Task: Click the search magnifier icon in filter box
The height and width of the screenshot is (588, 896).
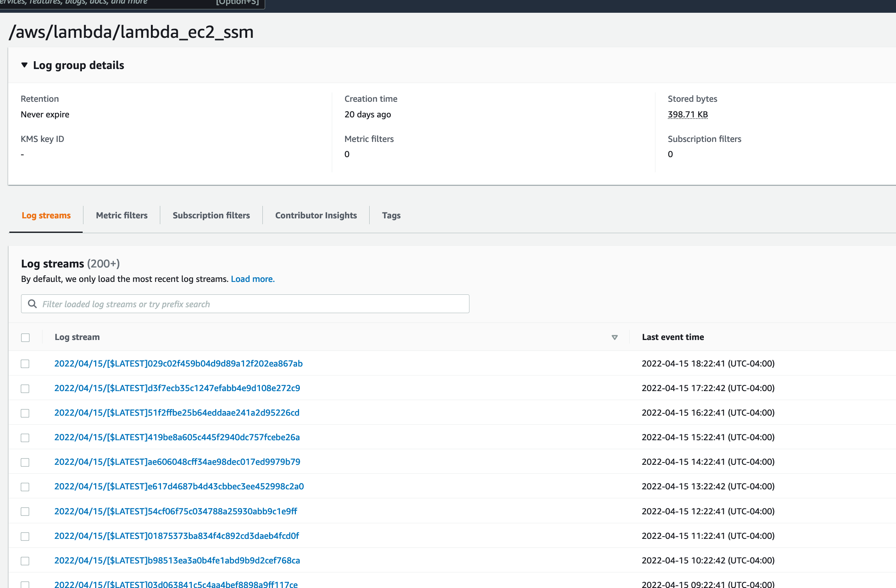Action: 32,304
